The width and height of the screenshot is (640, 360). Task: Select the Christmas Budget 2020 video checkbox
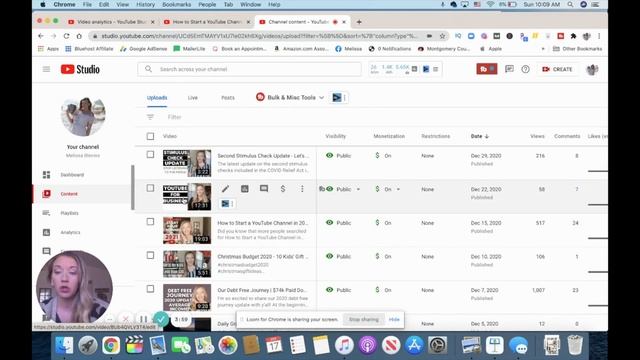(x=150, y=255)
